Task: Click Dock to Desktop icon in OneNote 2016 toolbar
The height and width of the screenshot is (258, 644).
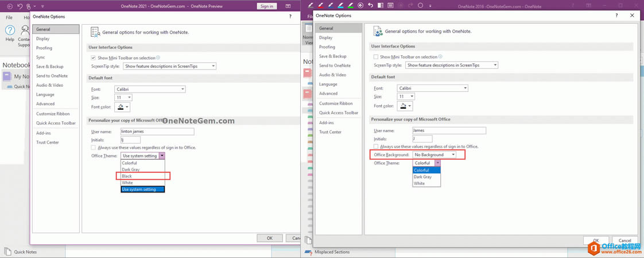Action: coord(381,5)
